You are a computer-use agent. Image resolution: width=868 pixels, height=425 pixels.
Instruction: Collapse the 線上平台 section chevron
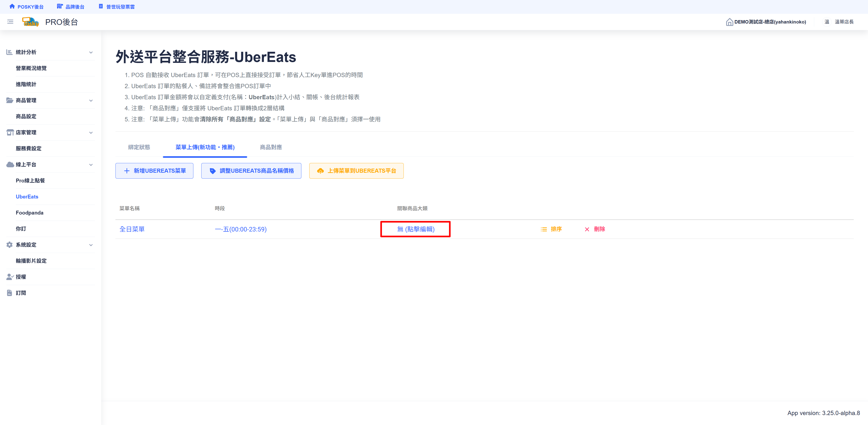coord(91,165)
